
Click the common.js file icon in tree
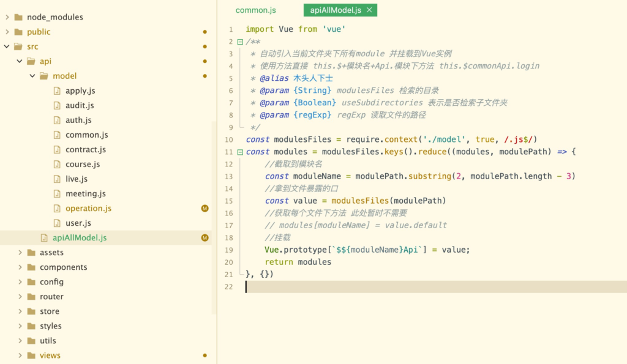(57, 135)
